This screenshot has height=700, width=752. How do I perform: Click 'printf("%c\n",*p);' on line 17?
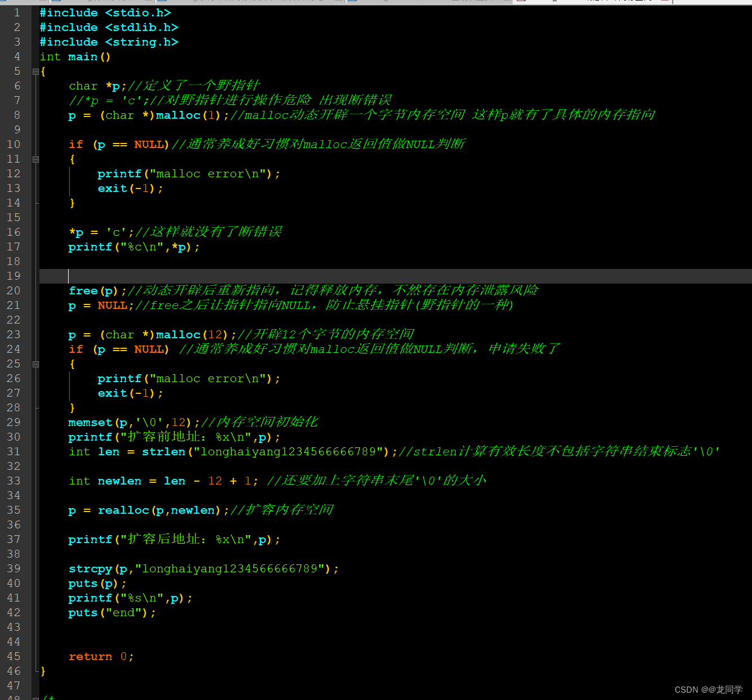134,246
